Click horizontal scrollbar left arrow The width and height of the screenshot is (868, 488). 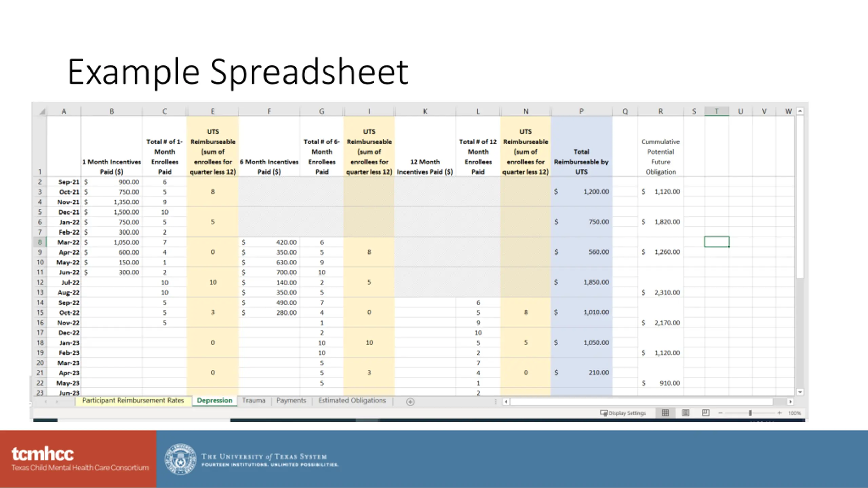pyautogui.click(x=506, y=402)
